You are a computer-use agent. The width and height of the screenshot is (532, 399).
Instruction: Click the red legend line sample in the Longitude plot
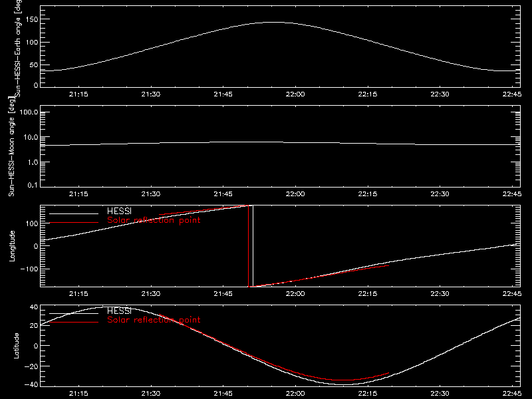point(74,223)
